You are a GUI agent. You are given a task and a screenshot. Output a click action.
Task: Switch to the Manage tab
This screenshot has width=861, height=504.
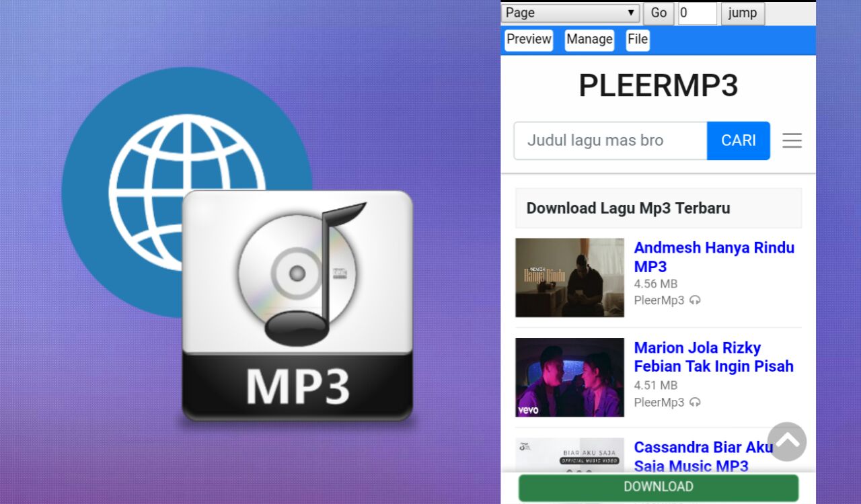pos(589,40)
